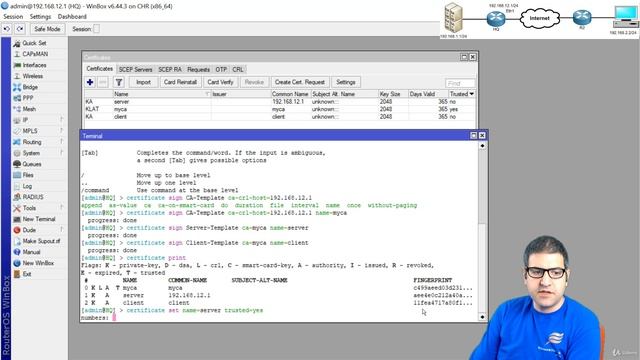This screenshot has width=640, height=360.
Task: Click the Certificates window Settings button
Action: pos(346,82)
